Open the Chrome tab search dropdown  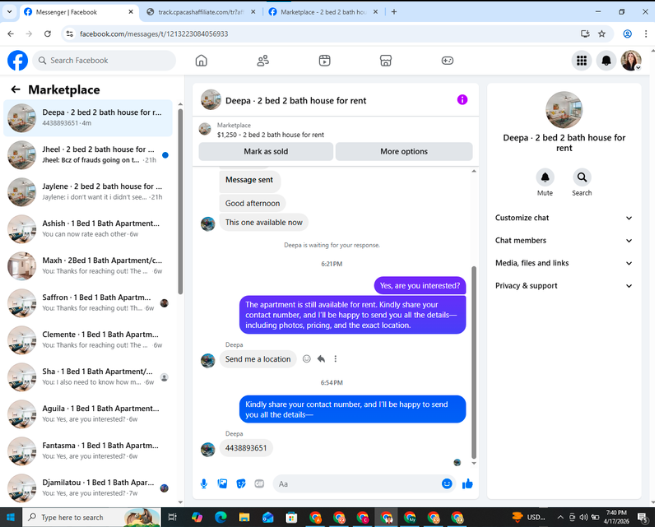[9, 12]
